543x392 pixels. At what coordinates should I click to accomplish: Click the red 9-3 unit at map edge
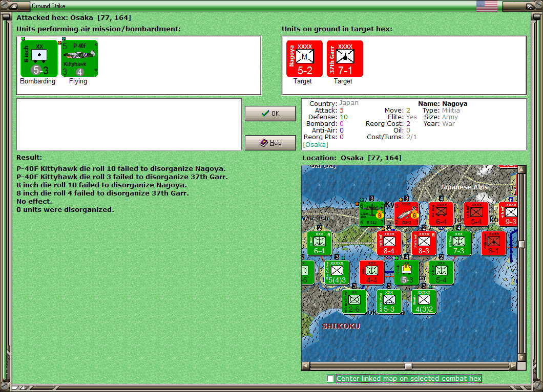pos(508,214)
